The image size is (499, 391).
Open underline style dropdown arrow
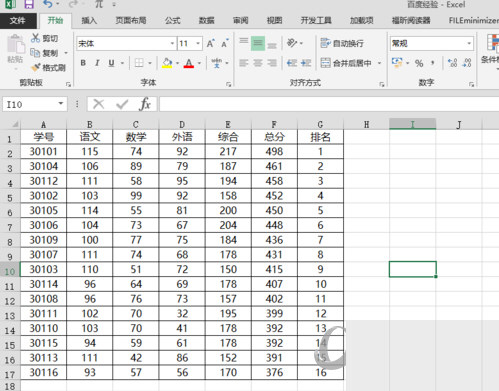122,63
